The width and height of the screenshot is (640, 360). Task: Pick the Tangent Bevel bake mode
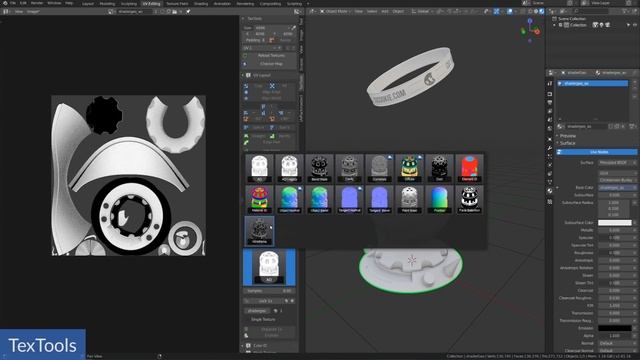379,200
